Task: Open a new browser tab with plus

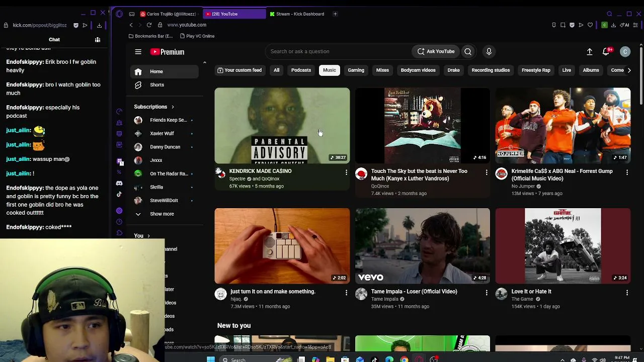Action: coord(335,14)
